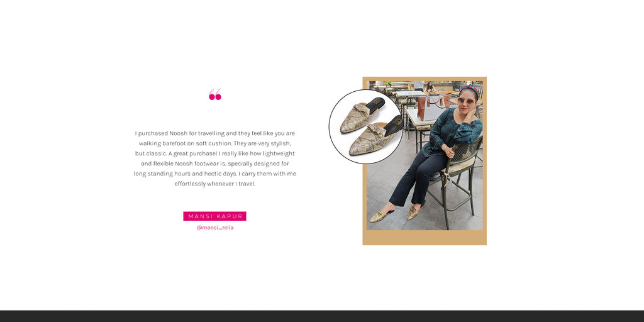
Task: Click the line starting "I purchased Noosh for travelling"
Action: (x=215, y=133)
